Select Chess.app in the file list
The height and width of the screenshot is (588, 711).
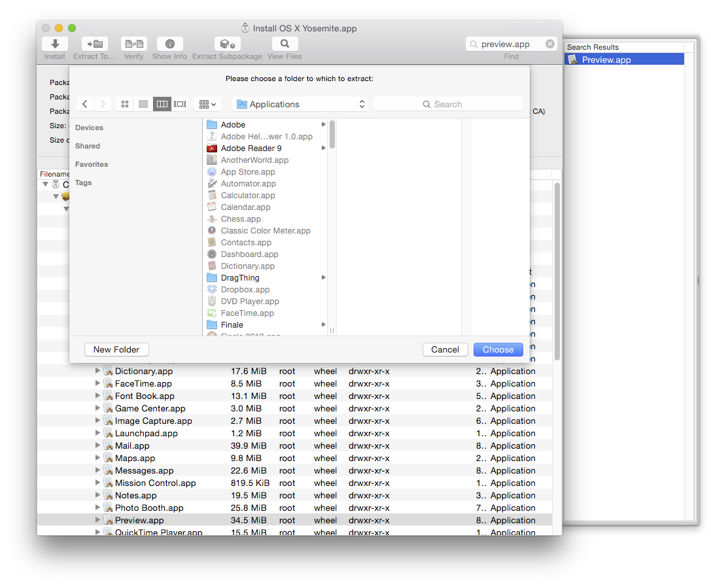coord(240,218)
